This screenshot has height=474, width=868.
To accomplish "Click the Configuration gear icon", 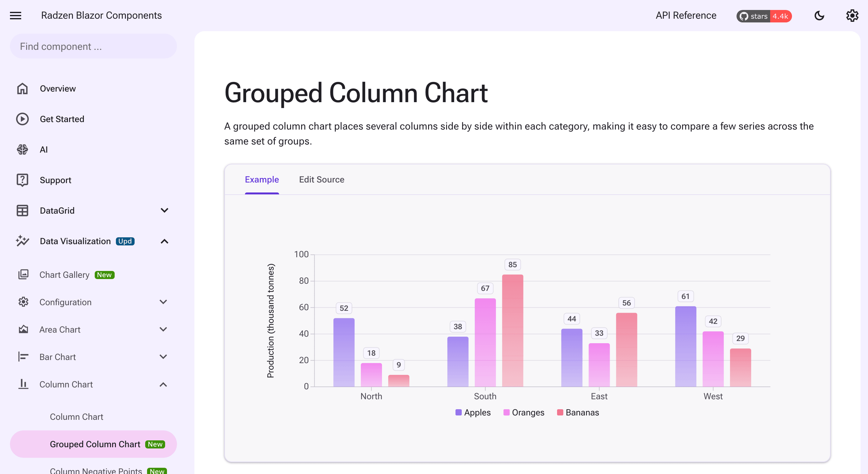I will tap(23, 302).
